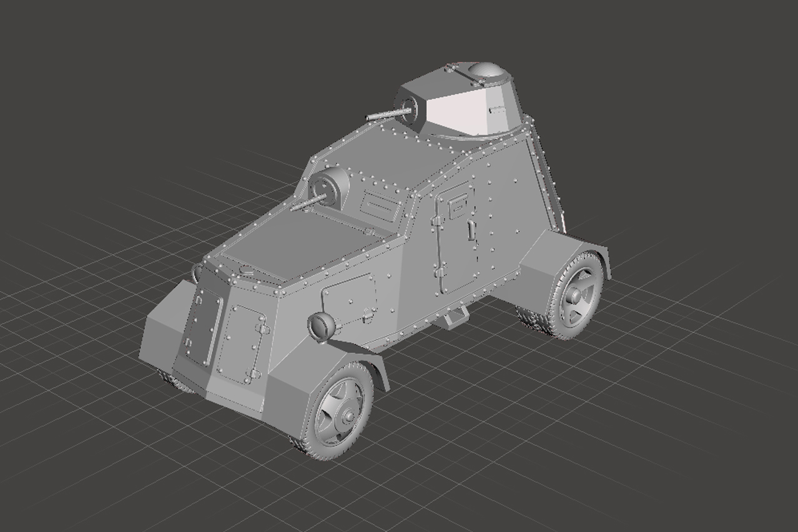Click the filler cap on hood front
Screen dimensions: 798x532
click(x=246, y=271)
